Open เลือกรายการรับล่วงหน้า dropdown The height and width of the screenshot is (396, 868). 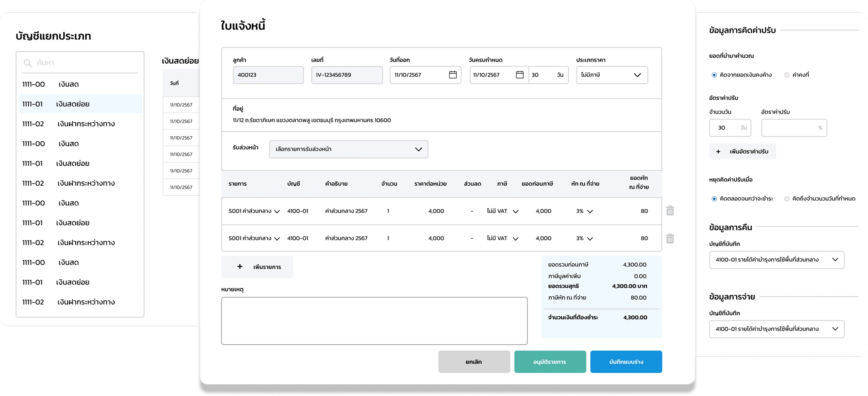[x=348, y=149]
